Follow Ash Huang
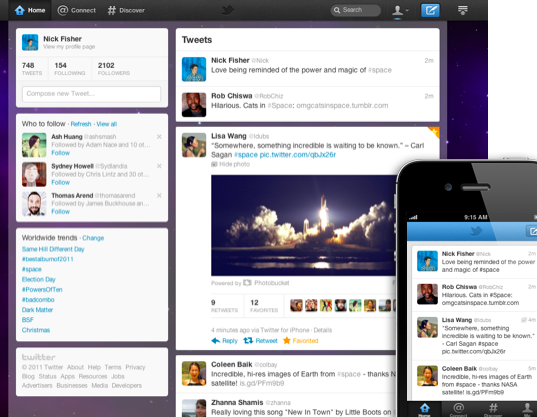537x417 pixels. [x=61, y=153]
